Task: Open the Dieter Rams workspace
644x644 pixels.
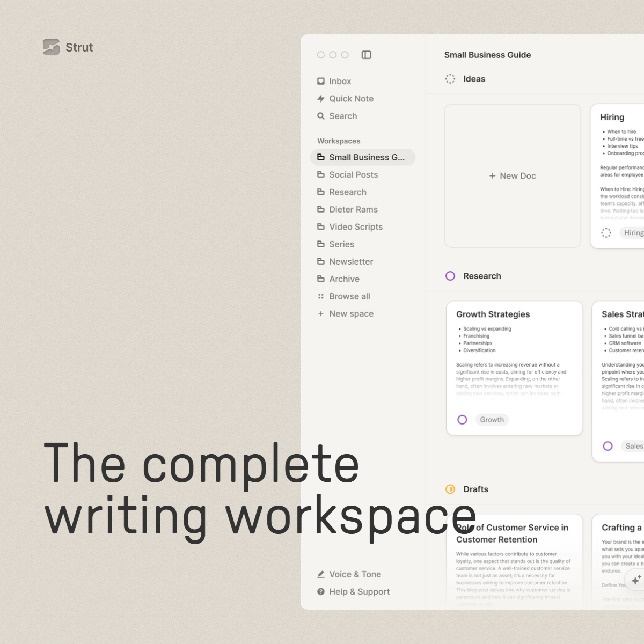Action: click(x=347, y=209)
